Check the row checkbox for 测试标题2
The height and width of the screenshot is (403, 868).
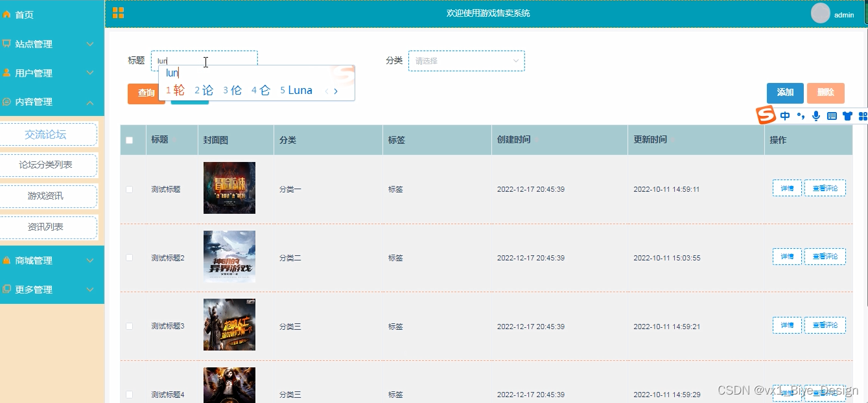click(x=129, y=257)
